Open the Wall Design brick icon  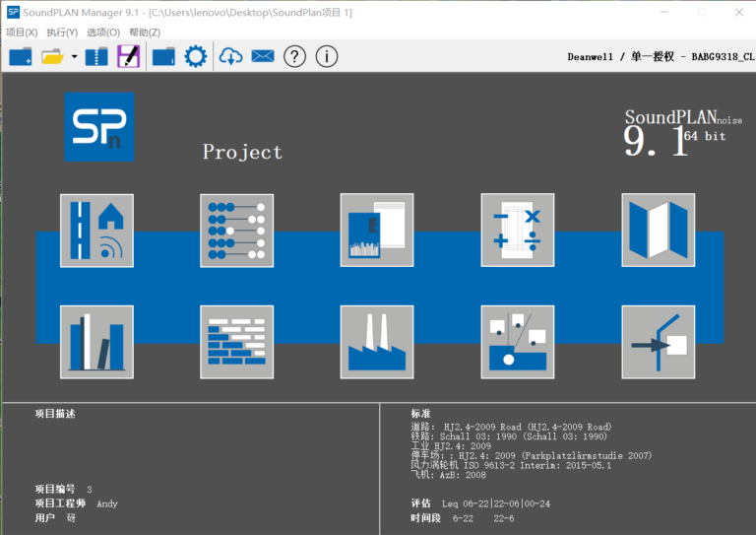coord(236,342)
